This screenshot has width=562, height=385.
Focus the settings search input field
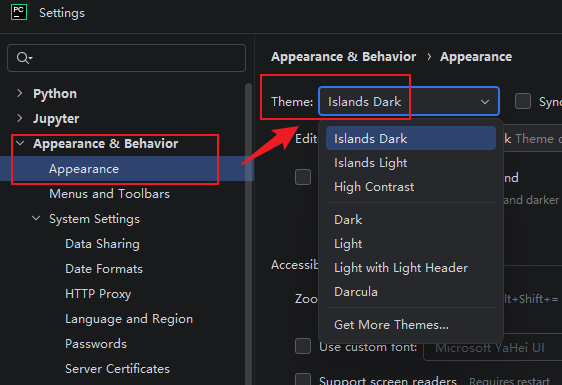point(127,58)
